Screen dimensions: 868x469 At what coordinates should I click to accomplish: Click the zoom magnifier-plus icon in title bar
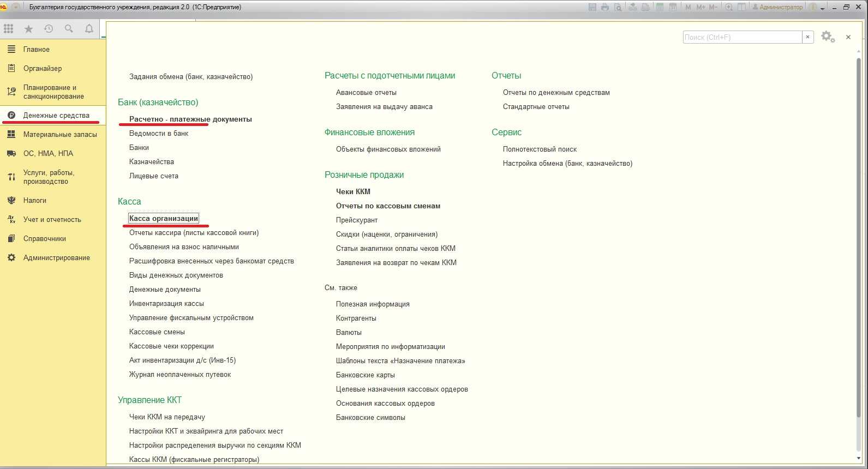[x=729, y=7]
